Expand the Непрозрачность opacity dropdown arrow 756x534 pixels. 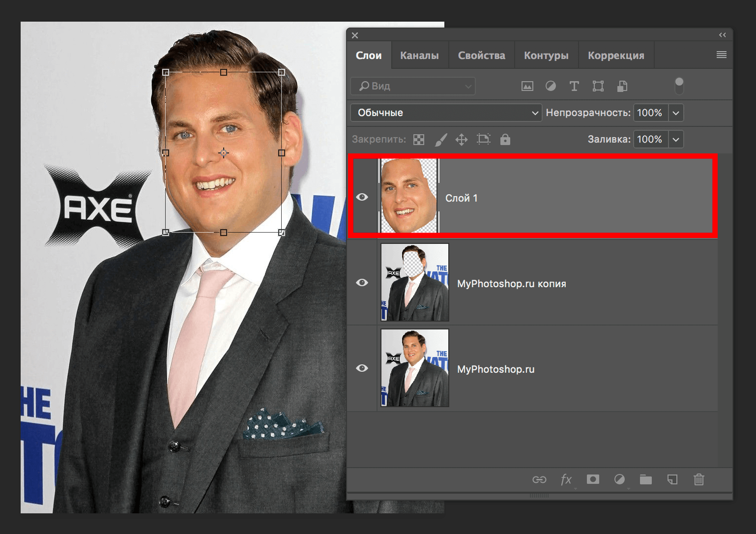676,113
